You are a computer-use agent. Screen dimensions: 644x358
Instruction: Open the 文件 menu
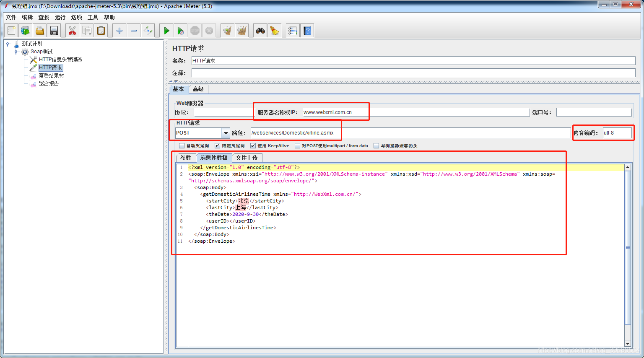point(11,17)
